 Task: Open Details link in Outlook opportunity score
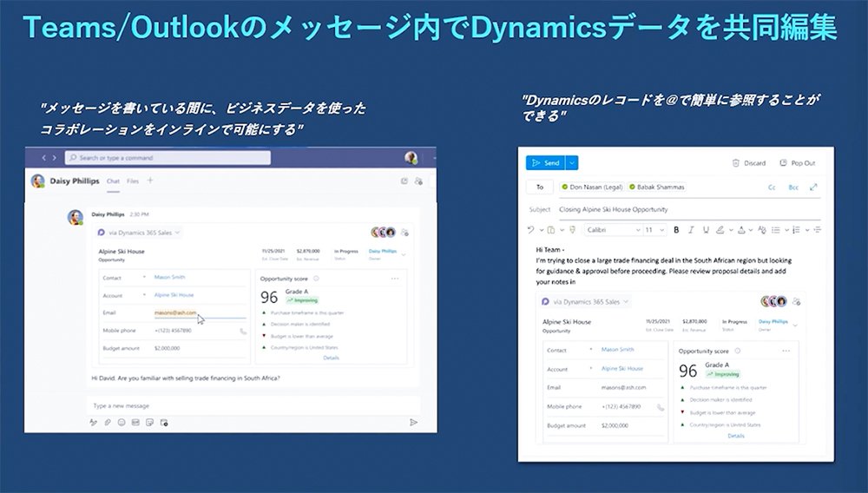pos(736,436)
